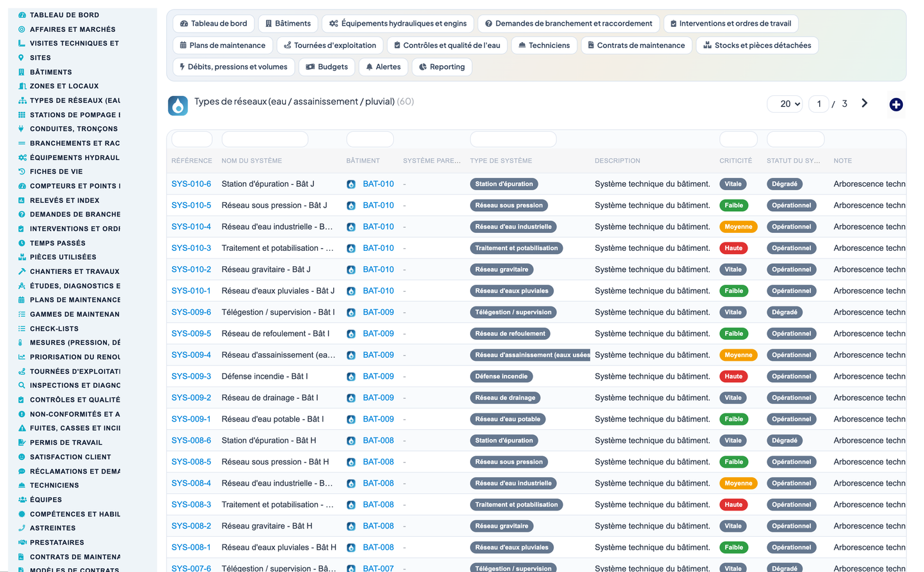
Task: Click building icon beside BAT-010 in SYS-010-6 row
Action: [351, 184]
